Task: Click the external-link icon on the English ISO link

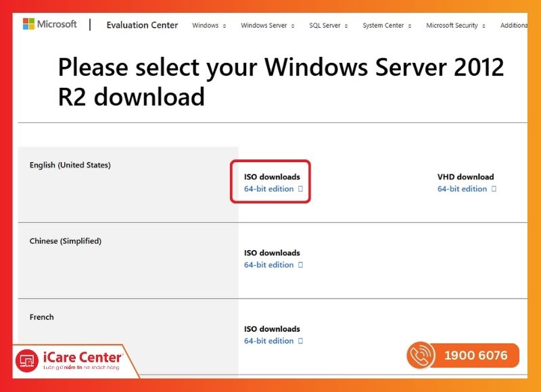Action: [300, 189]
